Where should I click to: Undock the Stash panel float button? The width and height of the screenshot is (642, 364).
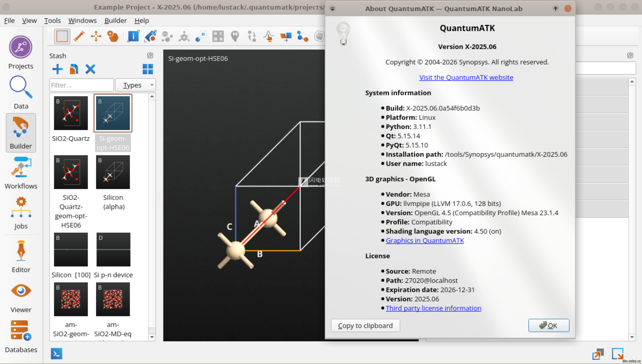click(x=150, y=55)
